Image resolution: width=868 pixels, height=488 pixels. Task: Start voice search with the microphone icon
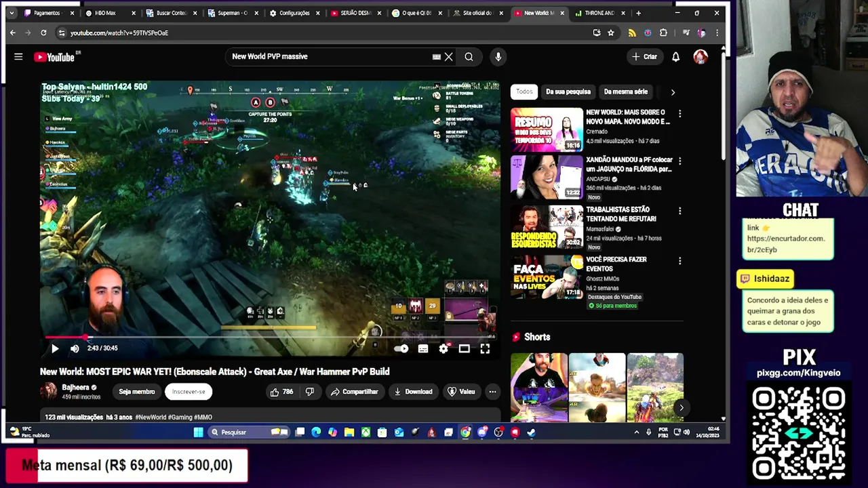498,57
